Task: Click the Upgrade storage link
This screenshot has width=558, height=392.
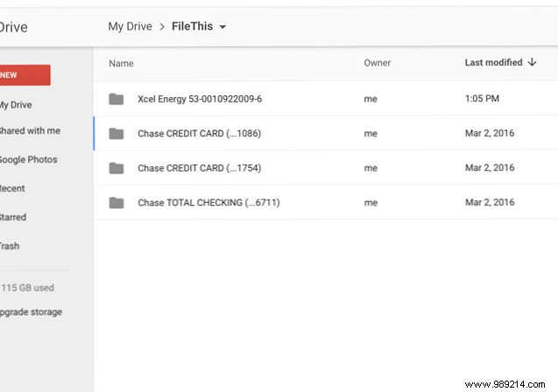Action: pos(31,312)
